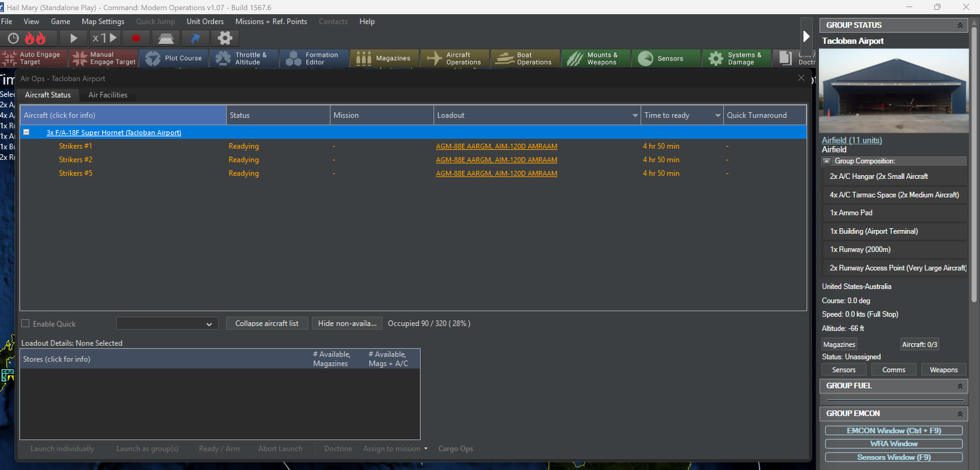Open the Systems & Damage window
The image size is (980, 470).
pos(736,58)
